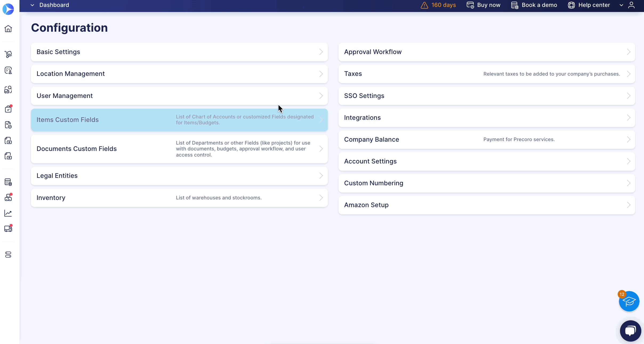Click chevron arrow on SSO Settings row
Viewport: 644px width, 344px height.
pyautogui.click(x=629, y=96)
